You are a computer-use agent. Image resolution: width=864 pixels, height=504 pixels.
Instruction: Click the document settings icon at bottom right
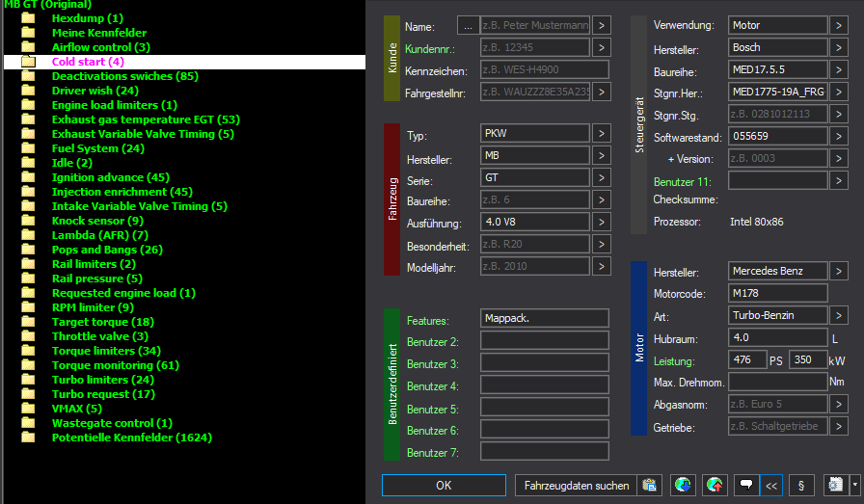(836, 486)
